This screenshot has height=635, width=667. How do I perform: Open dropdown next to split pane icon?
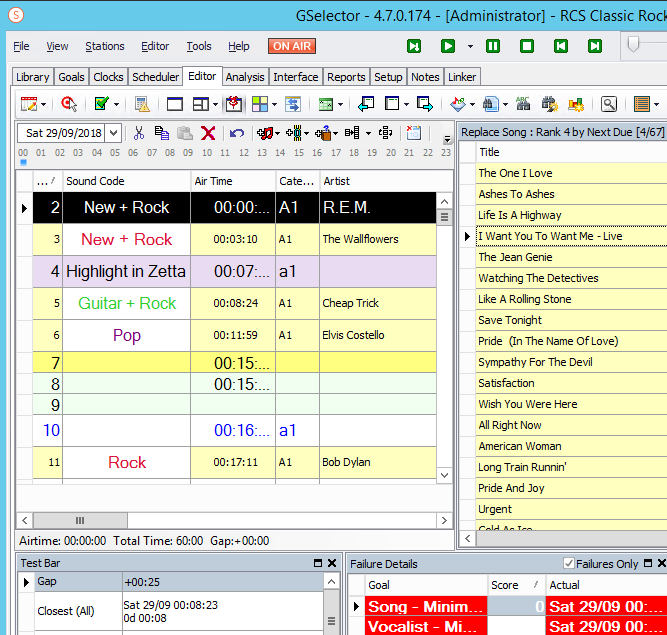click(x=215, y=104)
